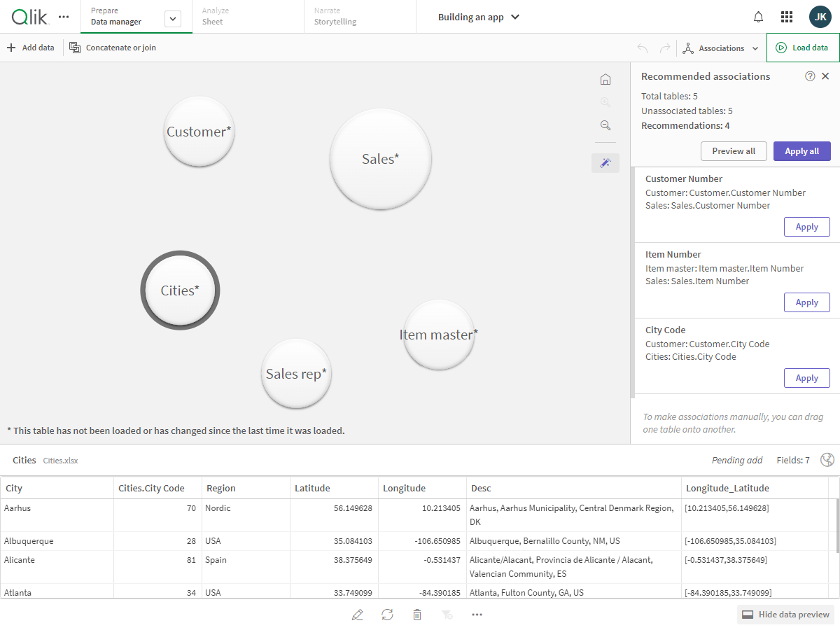Click the Cities.xlsx file name label
This screenshot has width=840, height=630.
(60, 461)
